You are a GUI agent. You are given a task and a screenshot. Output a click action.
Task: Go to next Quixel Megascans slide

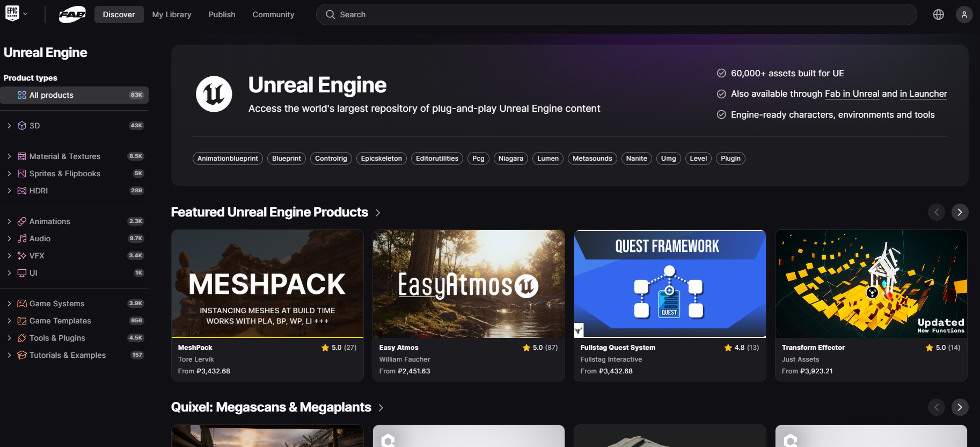click(x=960, y=407)
